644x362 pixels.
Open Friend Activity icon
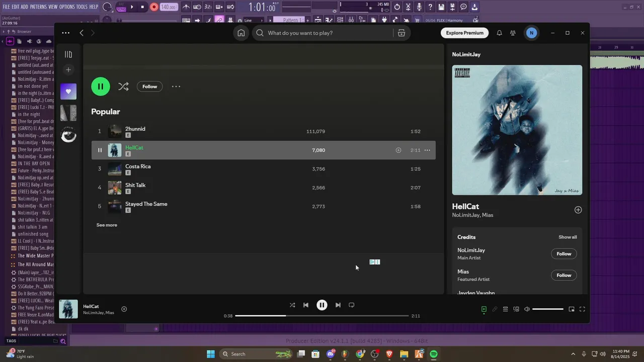point(513,33)
